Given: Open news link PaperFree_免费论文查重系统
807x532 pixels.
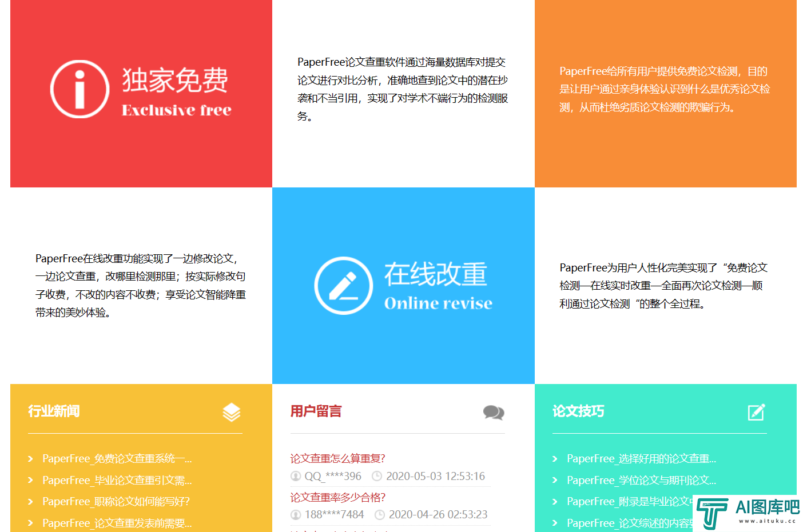Looking at the screenshot, I should click(x=117, y=459).
